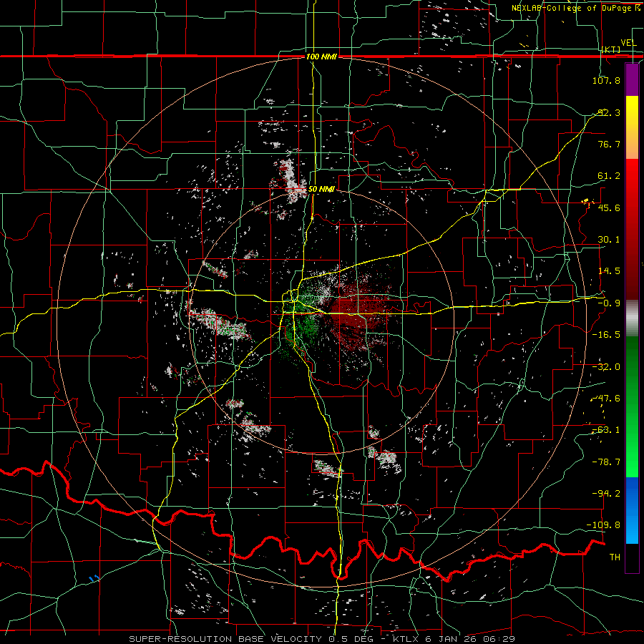Select the -32.0 velocity scale value
Viewport: 644px width, 644px height.
(x=606, y=367)
